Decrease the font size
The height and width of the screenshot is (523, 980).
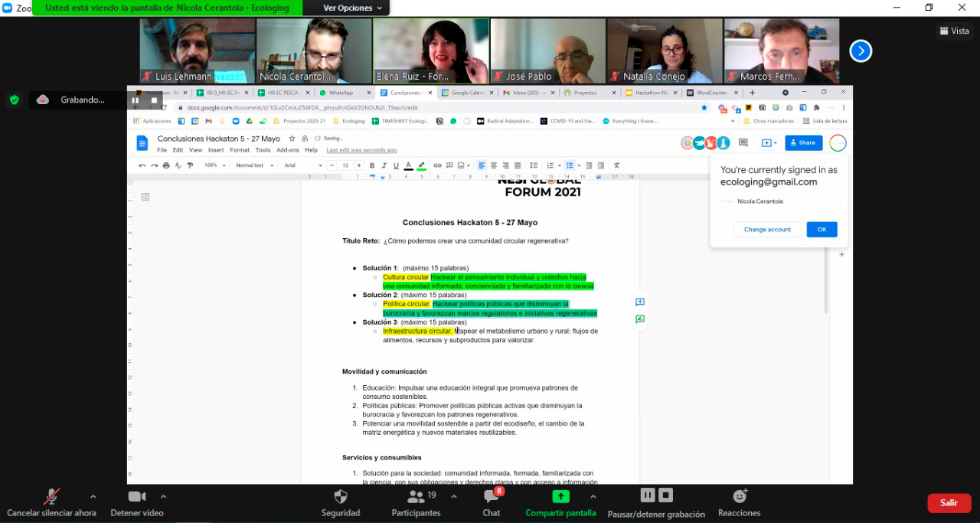point(332,165)
